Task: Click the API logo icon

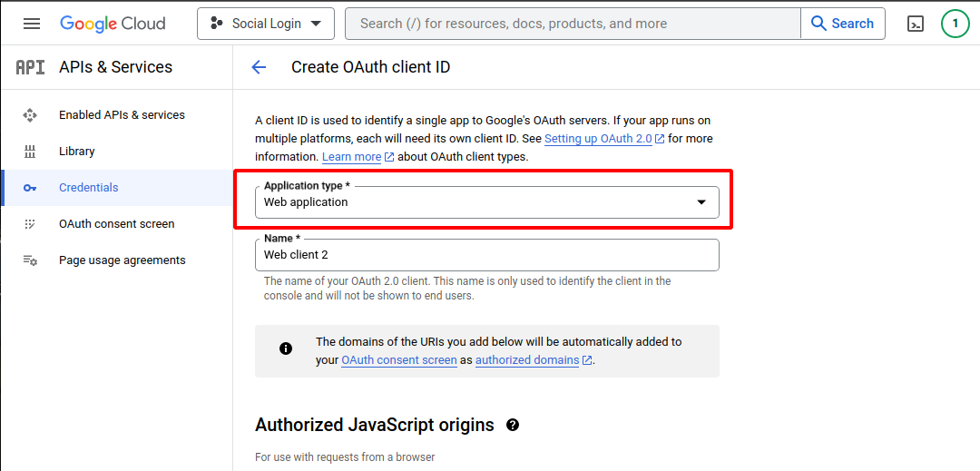Action: 30,67
